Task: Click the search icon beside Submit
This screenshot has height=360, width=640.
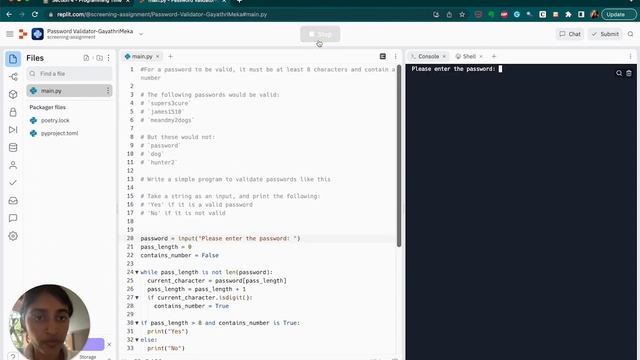Action: pos(631,34)
